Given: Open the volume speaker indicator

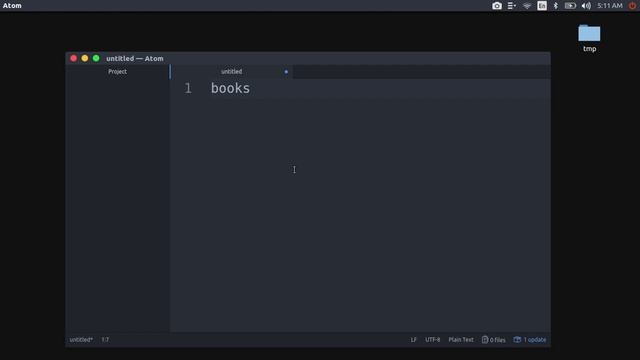Looking at the screenshot, I should pos(586,6).
